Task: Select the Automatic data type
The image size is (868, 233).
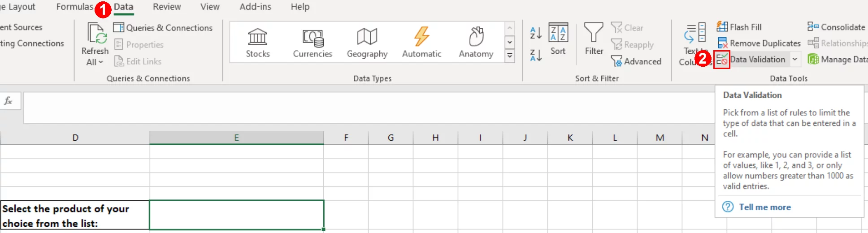Action: click(421, 43)
